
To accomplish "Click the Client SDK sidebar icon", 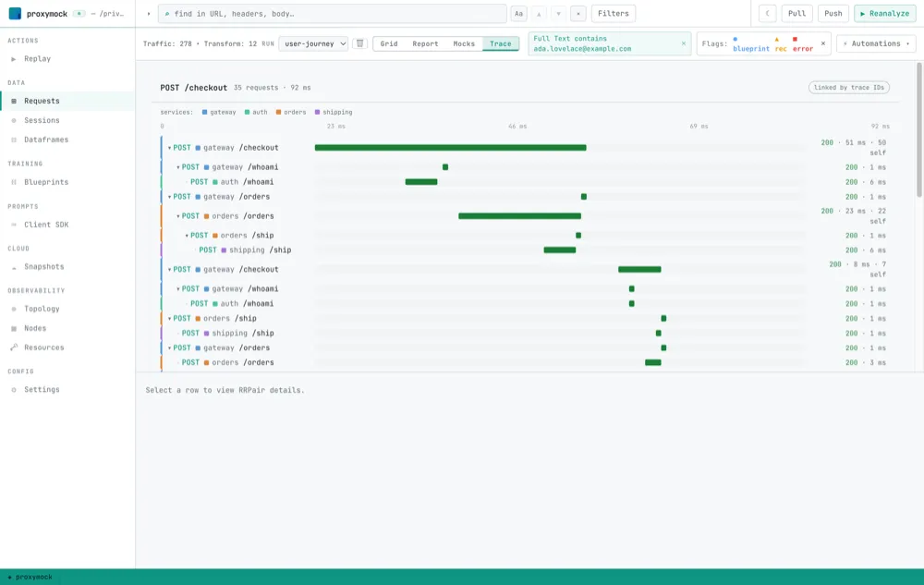I will 14,225.
